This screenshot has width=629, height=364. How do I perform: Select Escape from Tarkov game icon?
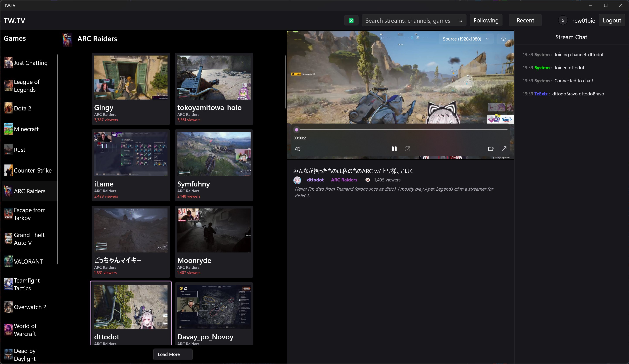click(9, 214)
